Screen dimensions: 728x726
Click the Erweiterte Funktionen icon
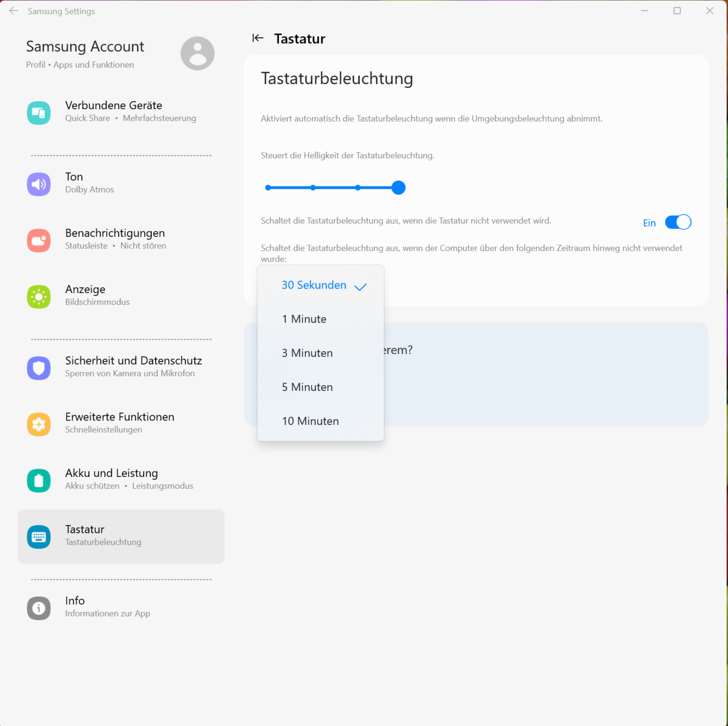click(x=39, y=424)
